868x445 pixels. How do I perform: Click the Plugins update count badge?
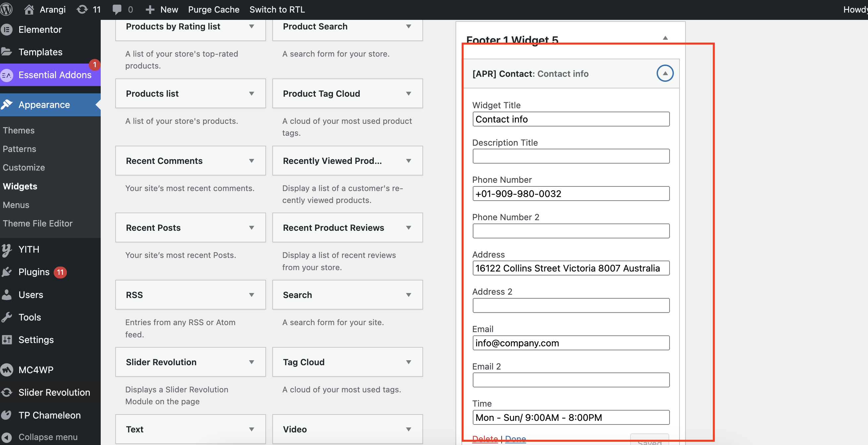60,272
